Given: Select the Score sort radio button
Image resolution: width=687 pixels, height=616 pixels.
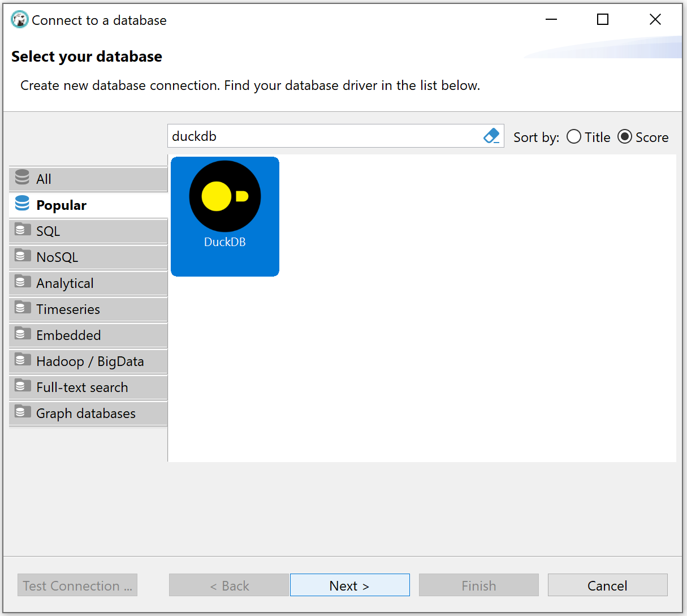Looking at the screenshot, I should tap(625, 136).
